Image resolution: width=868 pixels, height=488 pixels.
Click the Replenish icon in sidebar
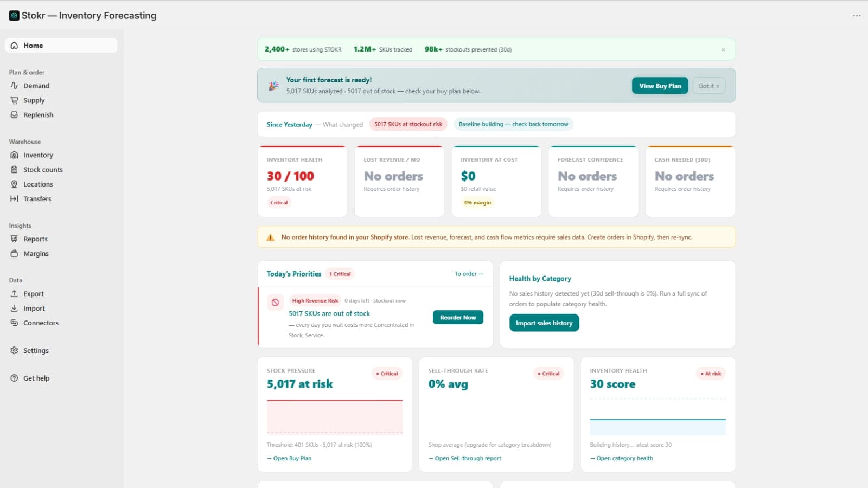[14, 115]
